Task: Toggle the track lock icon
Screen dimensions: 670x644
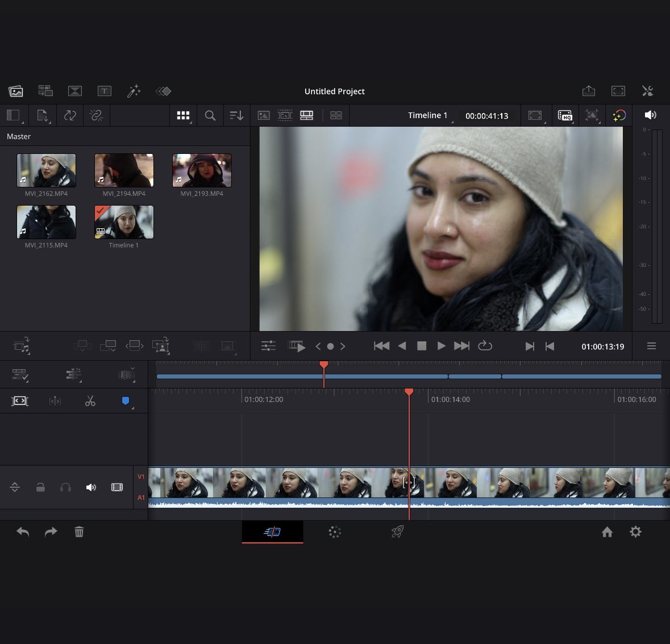Action: [40, 487]
